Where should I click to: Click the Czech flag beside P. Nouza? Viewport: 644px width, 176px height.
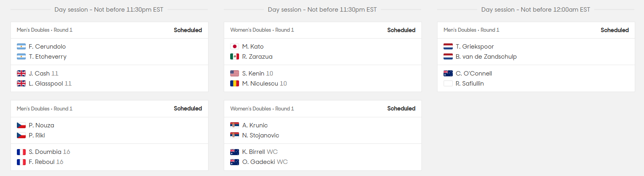click(x=21, y=125)
